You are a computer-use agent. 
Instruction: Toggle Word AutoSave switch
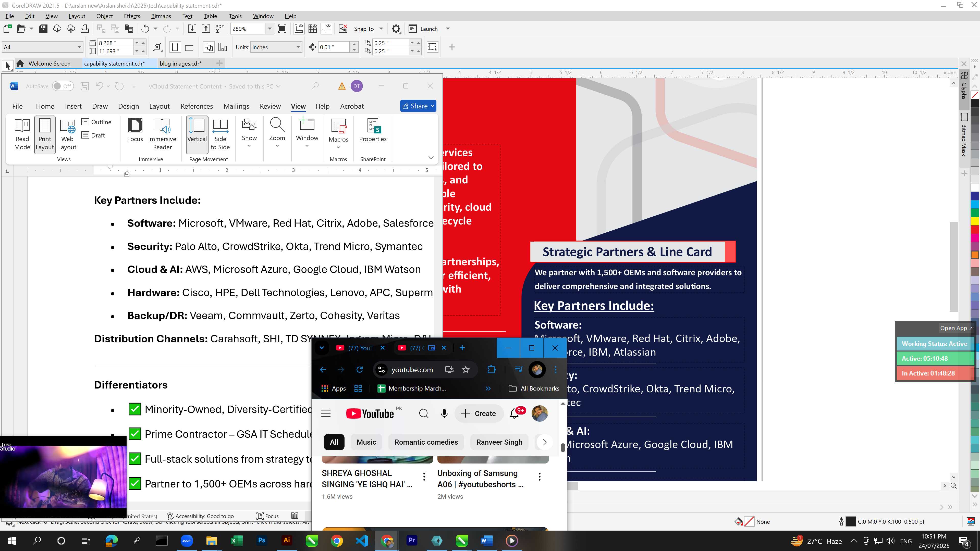(x=63, y=86)
